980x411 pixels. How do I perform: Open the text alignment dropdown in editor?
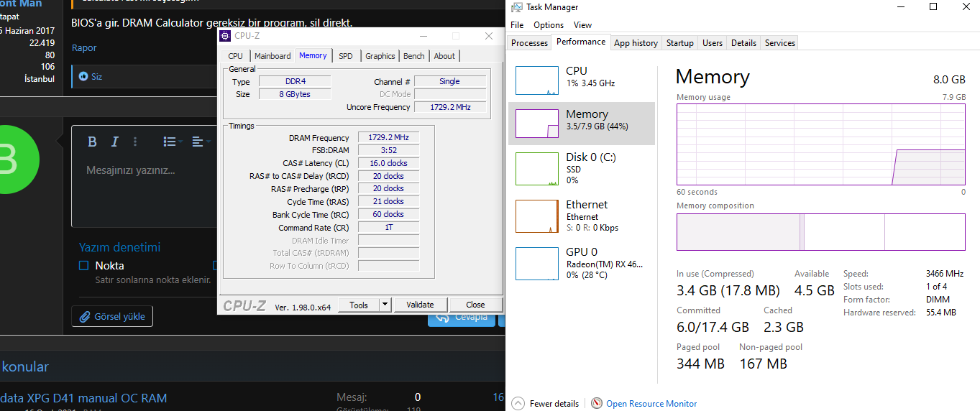pyautogui.click(x=201, y=142)
